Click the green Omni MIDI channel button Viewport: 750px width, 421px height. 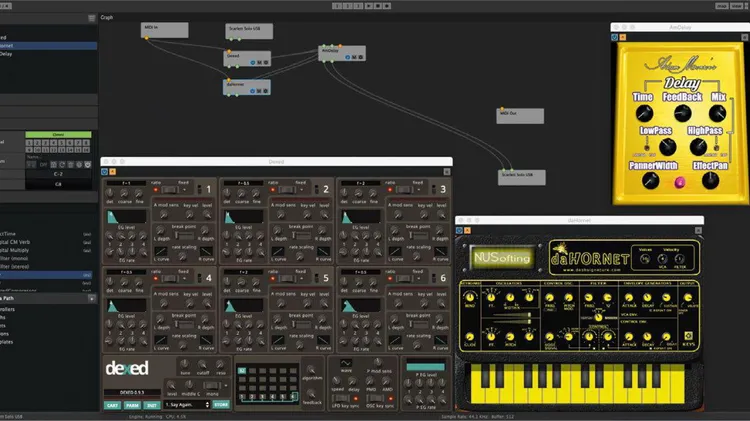pos(58,135)
